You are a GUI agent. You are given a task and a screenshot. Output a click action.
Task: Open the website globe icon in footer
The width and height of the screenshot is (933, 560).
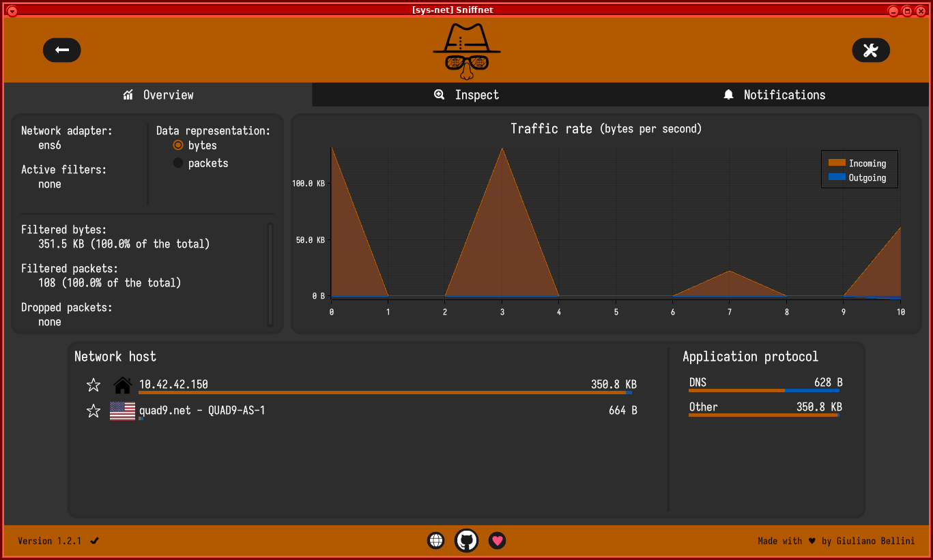[x=436, y=541]
